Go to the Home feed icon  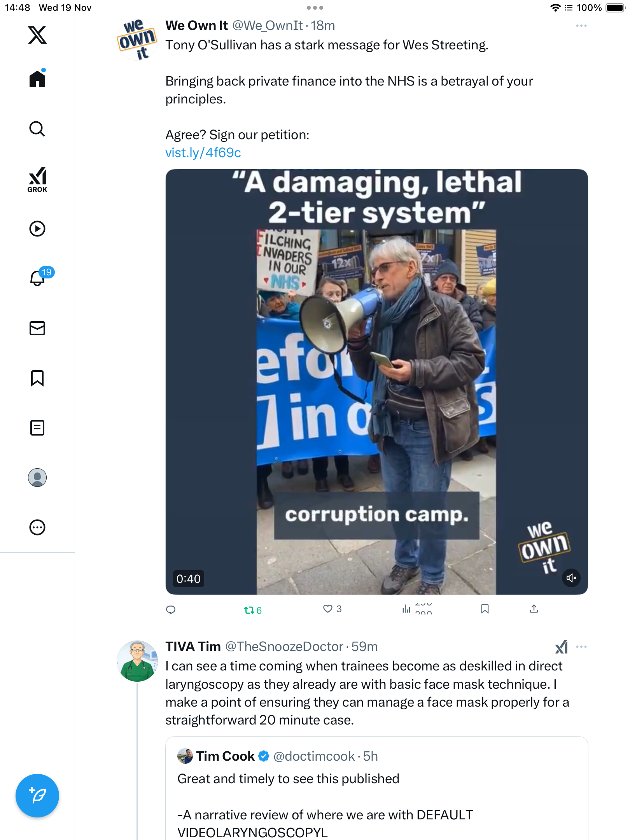tap(37, 79)
